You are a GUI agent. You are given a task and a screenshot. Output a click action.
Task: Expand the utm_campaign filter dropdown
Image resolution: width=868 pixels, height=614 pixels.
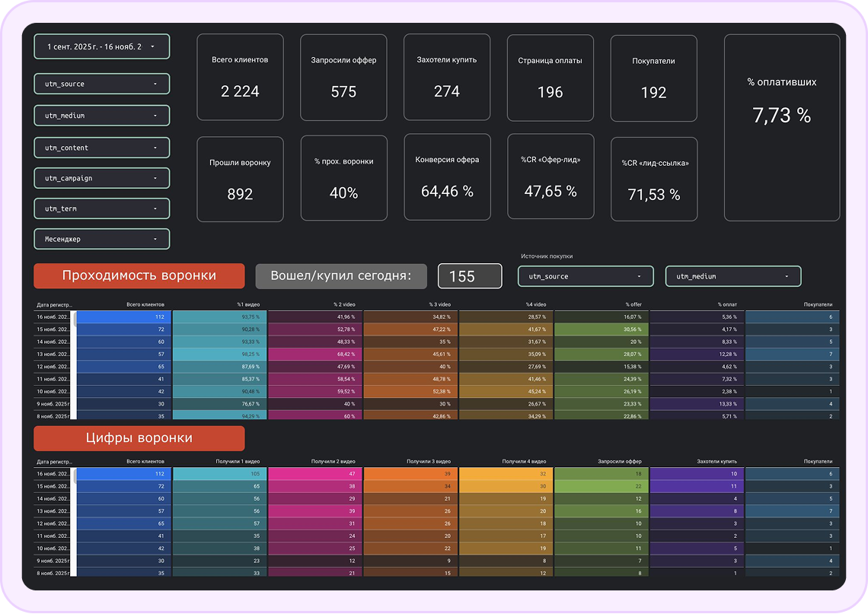[x=101, y=178]
